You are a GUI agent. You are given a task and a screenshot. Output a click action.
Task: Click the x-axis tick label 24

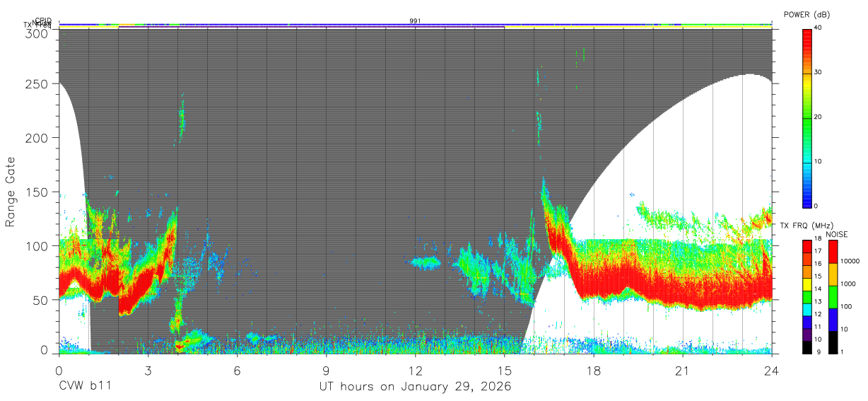(771, 370)
